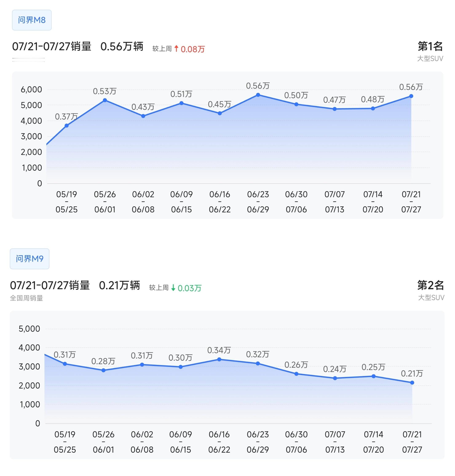Click the M9 06/02-06/08 data point
Viewport: 455px width, 476px height.
(x=142, y=364)
